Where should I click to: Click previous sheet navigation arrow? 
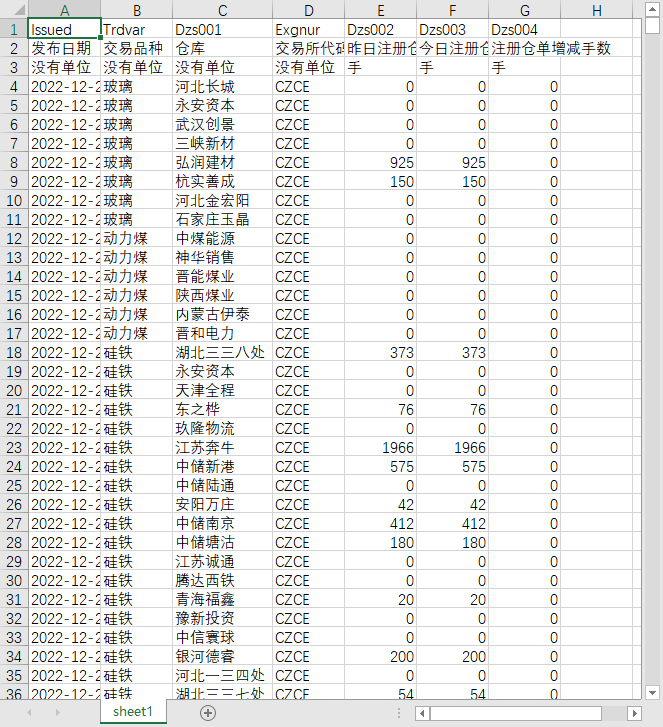point(30,713)
